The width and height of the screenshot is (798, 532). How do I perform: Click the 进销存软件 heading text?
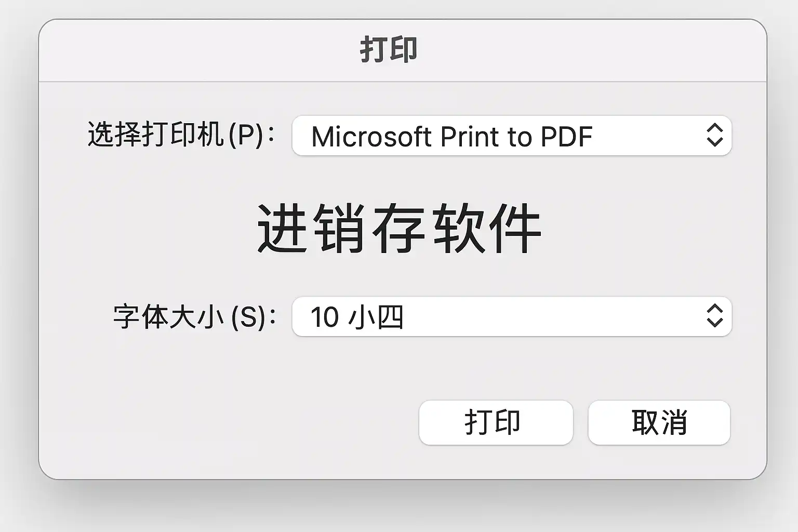[x=399, y=229]
